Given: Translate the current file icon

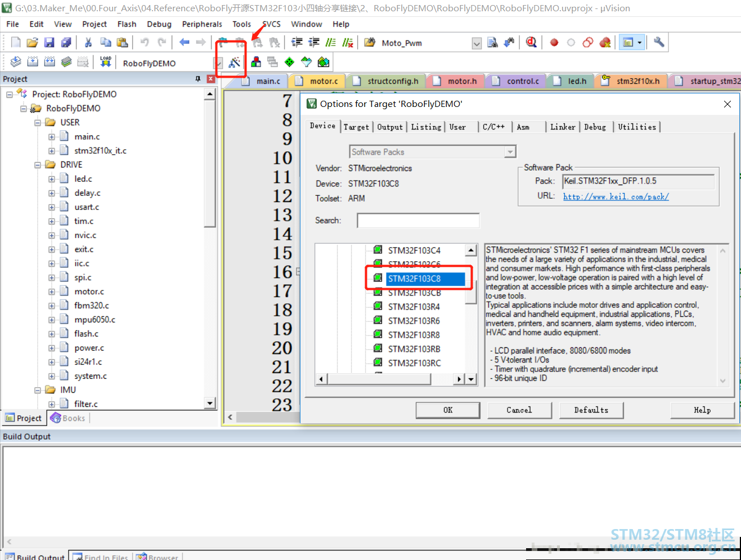Looking at the screenshot, I should pos(16,62).
